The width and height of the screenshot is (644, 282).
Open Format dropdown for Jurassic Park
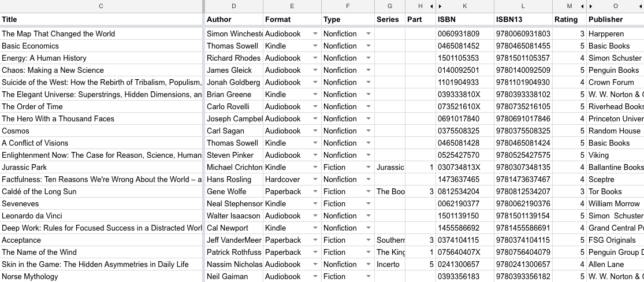315,168
